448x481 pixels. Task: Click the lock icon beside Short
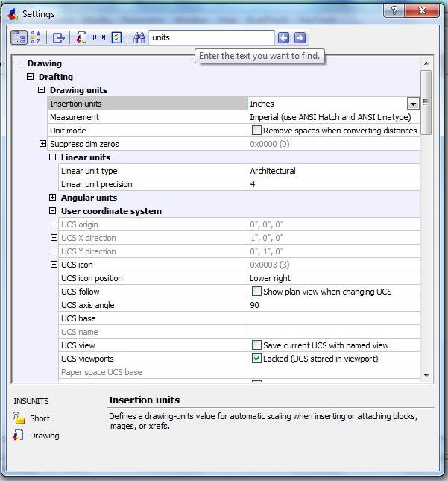point(19,418)
